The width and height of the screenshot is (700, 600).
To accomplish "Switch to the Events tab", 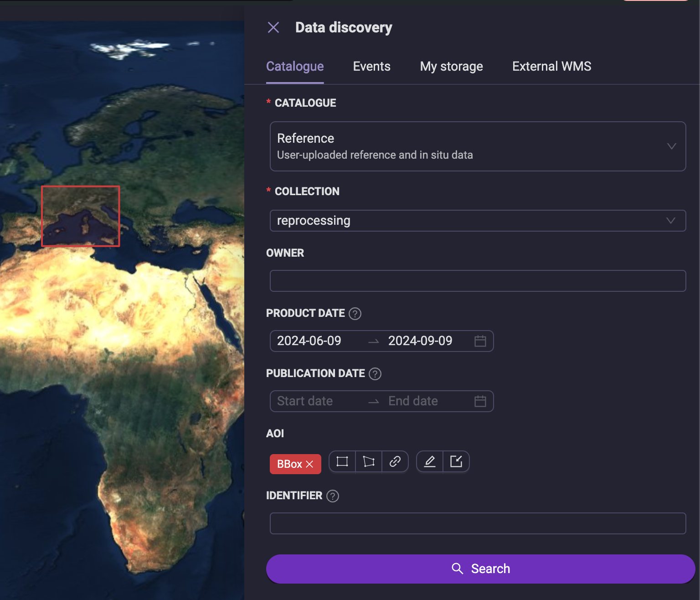I will click(x=372, y=67).
